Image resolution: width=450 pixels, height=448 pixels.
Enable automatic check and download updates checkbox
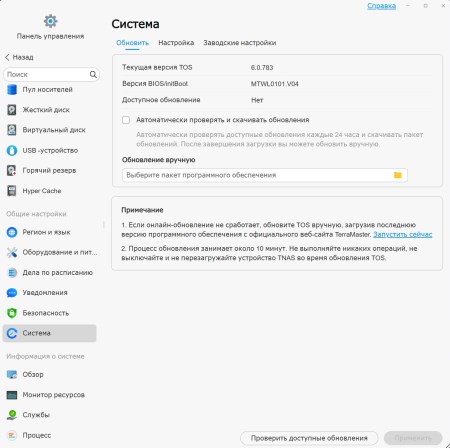point(126,120)
